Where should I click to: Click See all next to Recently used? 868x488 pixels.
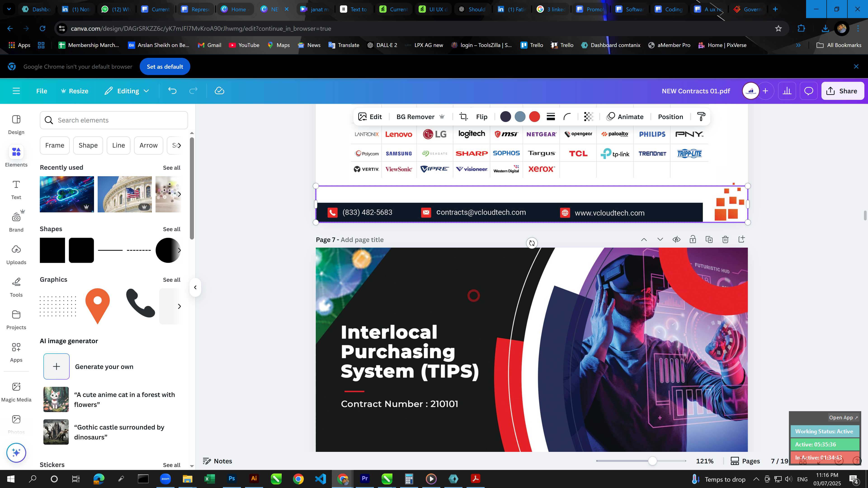(x=172, y=168)
